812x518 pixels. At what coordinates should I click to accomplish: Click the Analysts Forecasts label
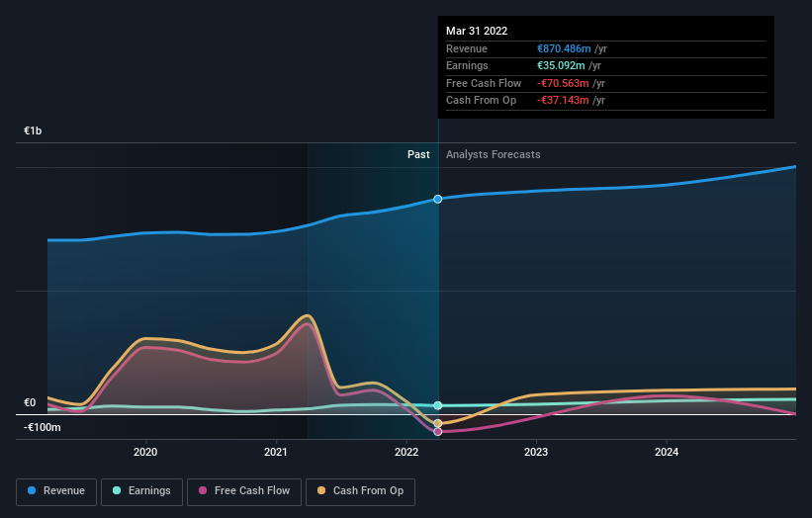[x=493, y=154]
